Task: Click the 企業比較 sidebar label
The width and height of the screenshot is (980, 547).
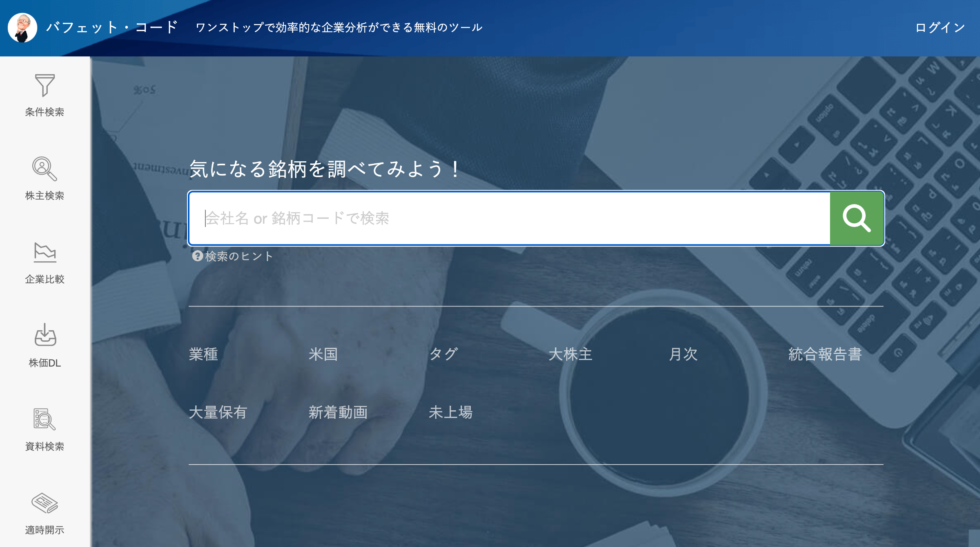Action: (45, 279)
